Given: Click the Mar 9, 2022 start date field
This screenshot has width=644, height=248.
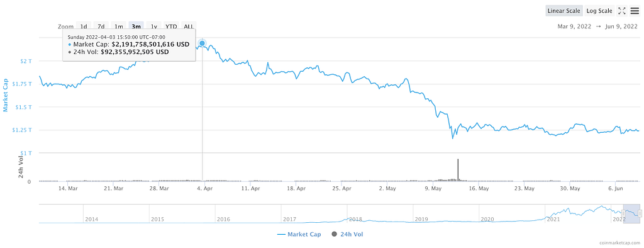Looking at the screenshot, I should click(x=574, y=26).
